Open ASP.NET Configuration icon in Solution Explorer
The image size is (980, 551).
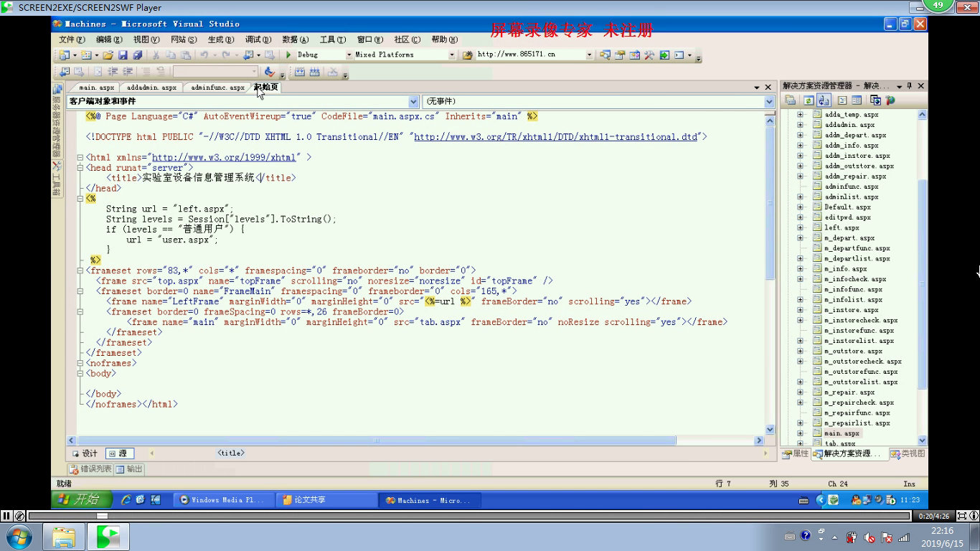point(890,100)
